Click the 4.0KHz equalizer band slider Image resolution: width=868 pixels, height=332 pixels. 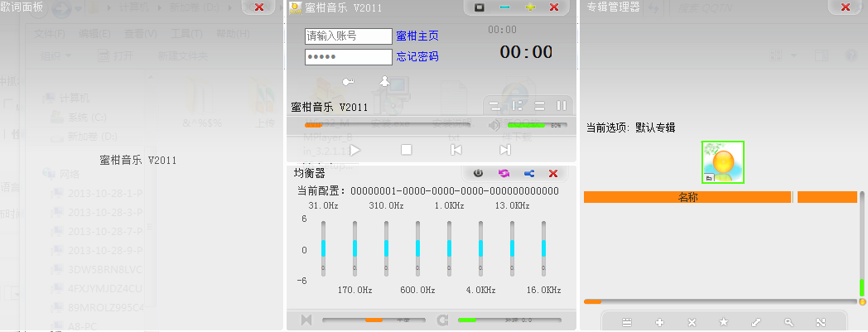click(481, 248)
